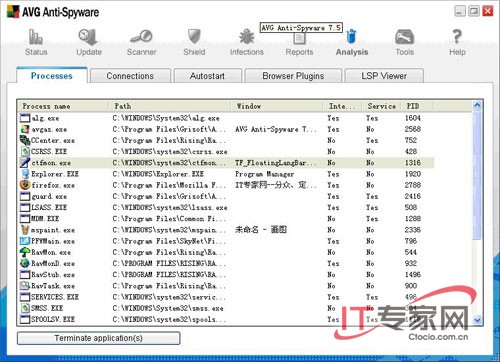Screen dimensions: 500x362
Task: Open the Status section icon
Action: click(36, 37)
